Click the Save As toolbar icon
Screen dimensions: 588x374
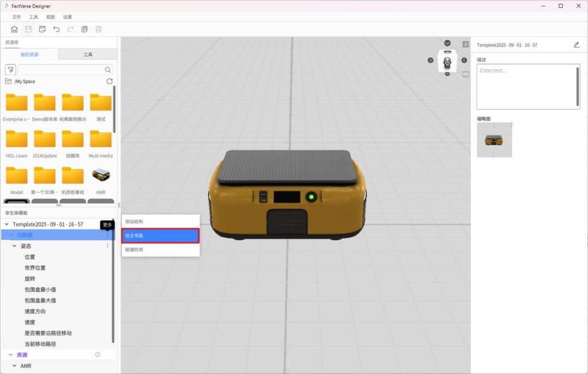coord(42,29)
